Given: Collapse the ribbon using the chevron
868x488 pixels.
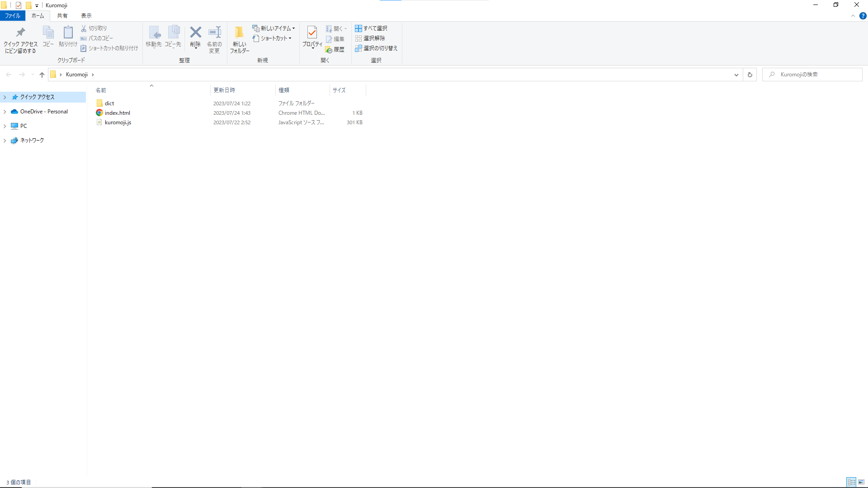Looking at the screenshot, I should (853, 16).
